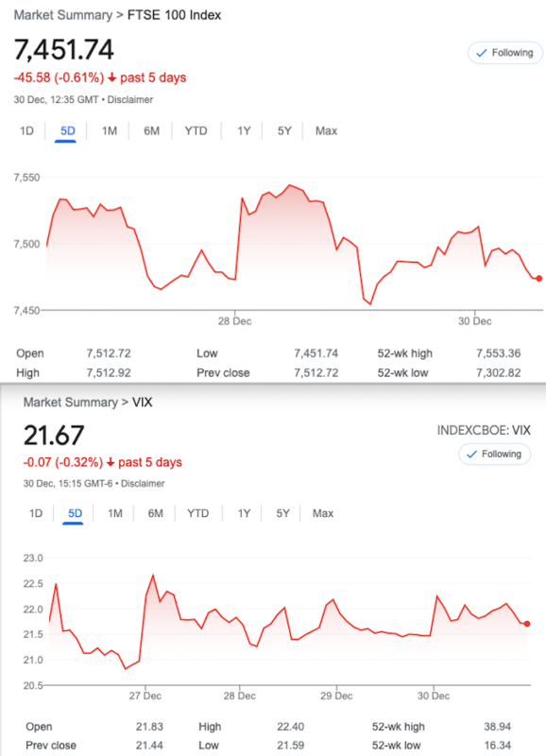Click the FTSE 100 chart end-point red dot
546x756 pixels.
pyautogui.click(x=538, y=278)
